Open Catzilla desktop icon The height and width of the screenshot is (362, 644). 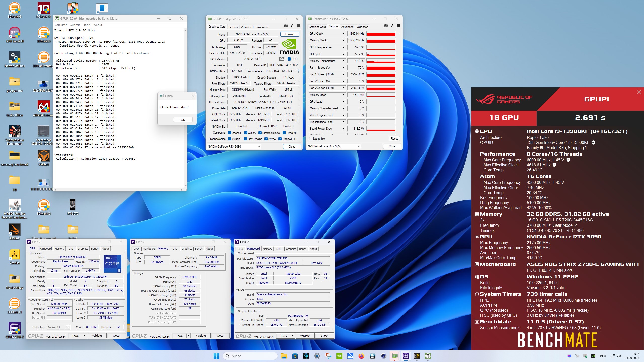pos(15,256)
